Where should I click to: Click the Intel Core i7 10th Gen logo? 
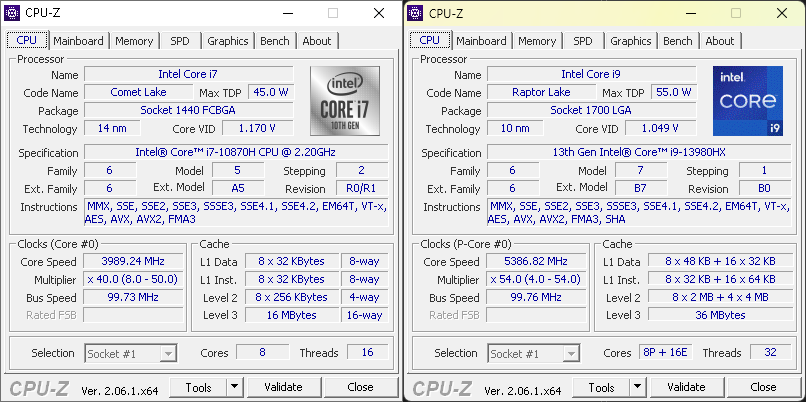point(345,101)
